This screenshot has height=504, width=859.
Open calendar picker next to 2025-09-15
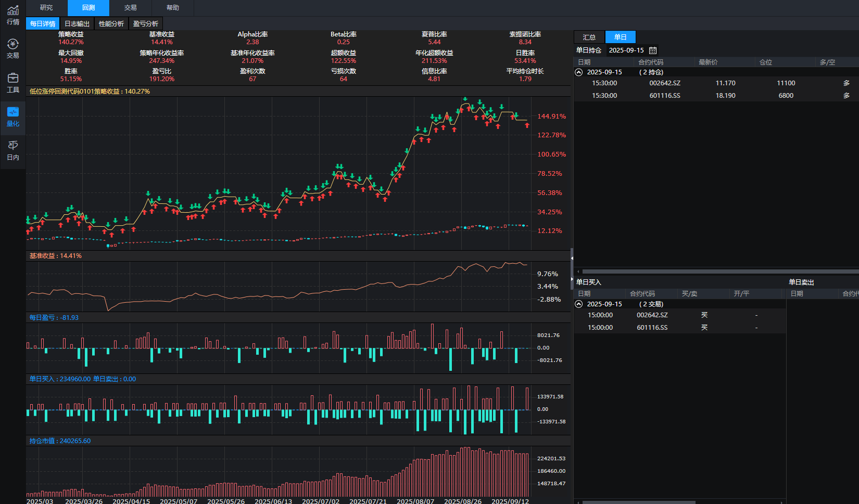point(653,50)
